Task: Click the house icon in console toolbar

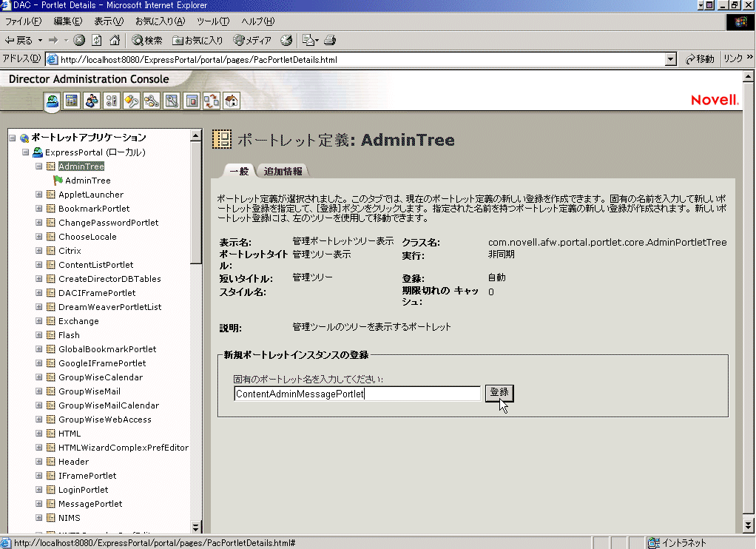Action: pyautogui.click(x=232, y=101)
